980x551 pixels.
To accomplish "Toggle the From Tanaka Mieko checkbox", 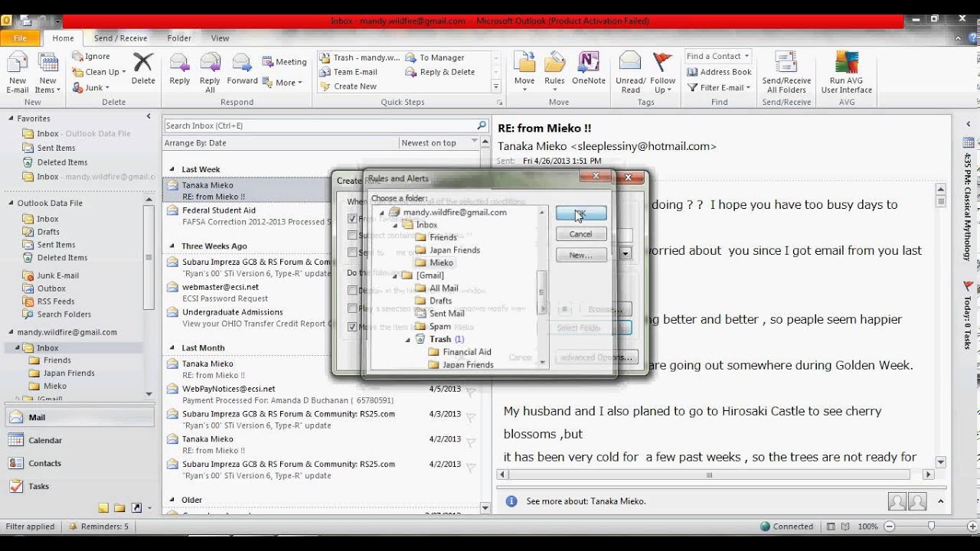I will click(352, 219).
